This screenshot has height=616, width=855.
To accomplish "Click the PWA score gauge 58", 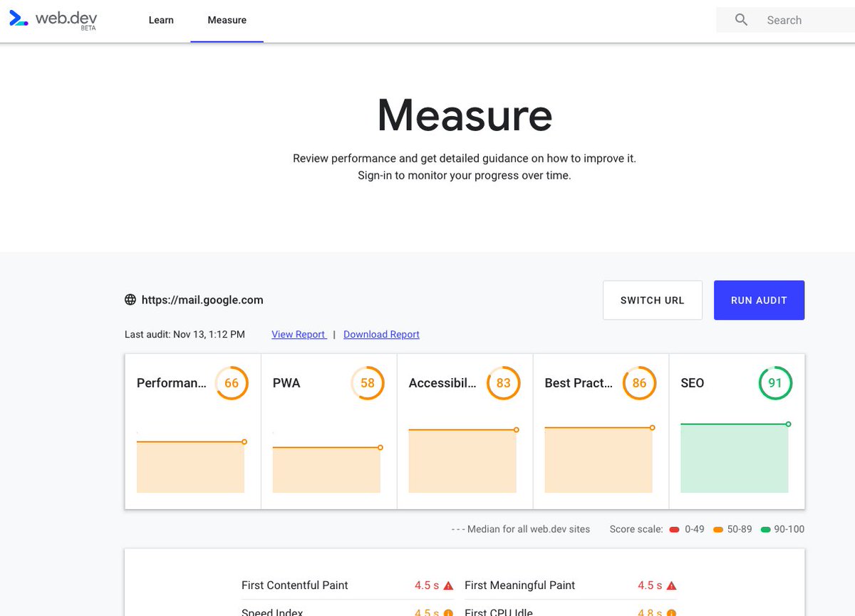I will click(x=368, y=383).
